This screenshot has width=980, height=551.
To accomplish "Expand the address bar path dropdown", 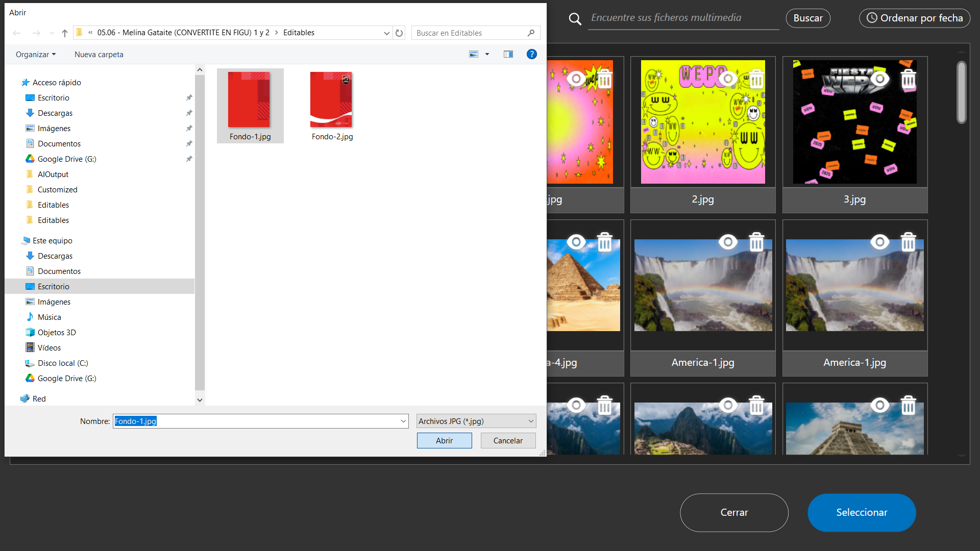I will 386,33.
